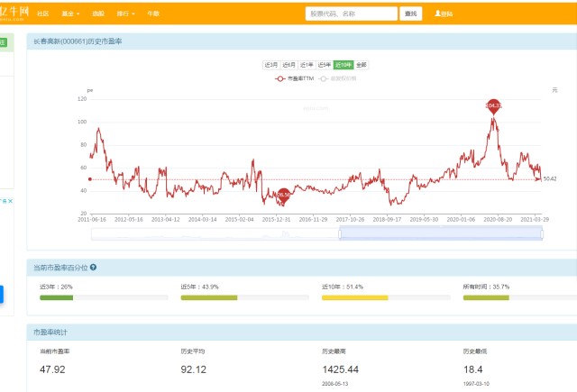The height and width of the screenshot is (392, 577).
Task: Click the right handle of the chart zoom bar
Action: tap(543, 234)
